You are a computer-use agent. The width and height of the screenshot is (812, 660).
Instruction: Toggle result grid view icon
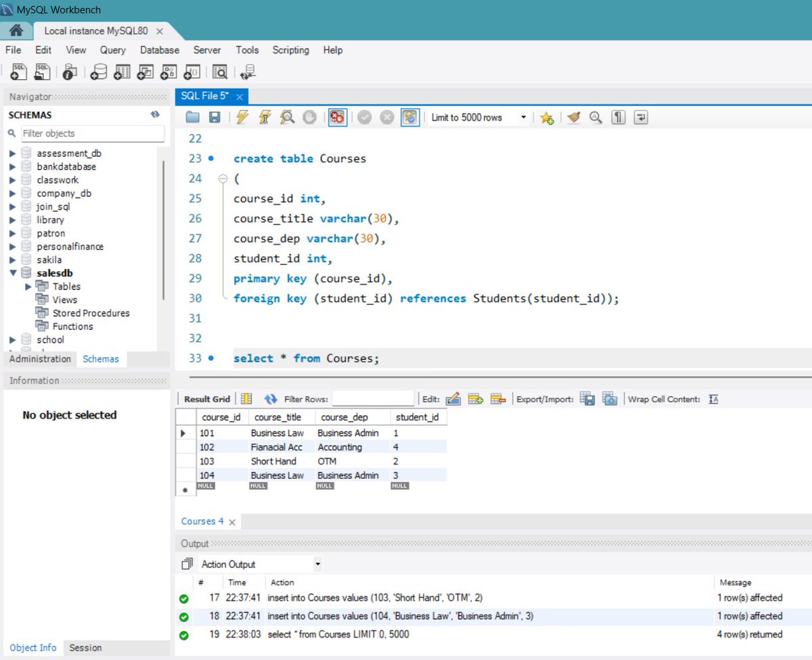247,399
